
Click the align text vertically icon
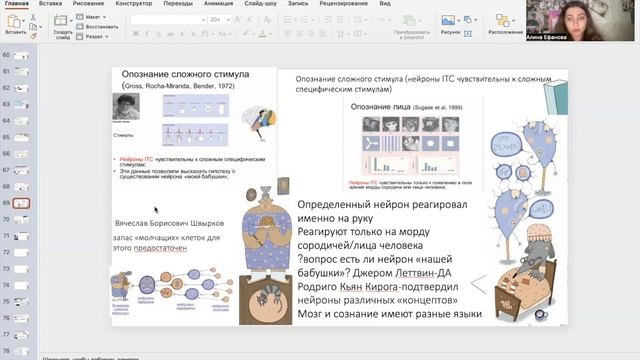(358, 34)
